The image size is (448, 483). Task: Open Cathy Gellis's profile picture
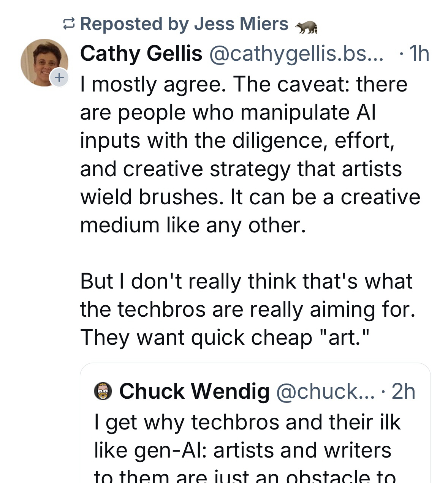pos(44,62)
